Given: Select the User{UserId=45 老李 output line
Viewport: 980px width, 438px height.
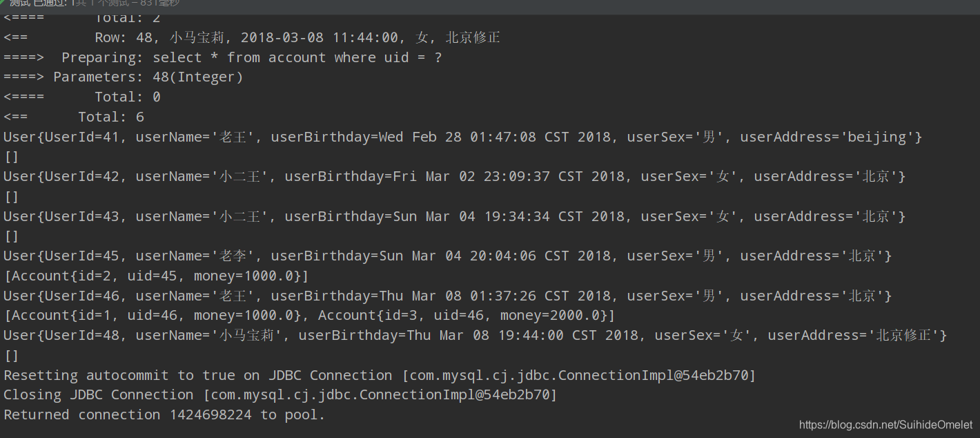Looking at the screenshot, I should click(448, 256).
